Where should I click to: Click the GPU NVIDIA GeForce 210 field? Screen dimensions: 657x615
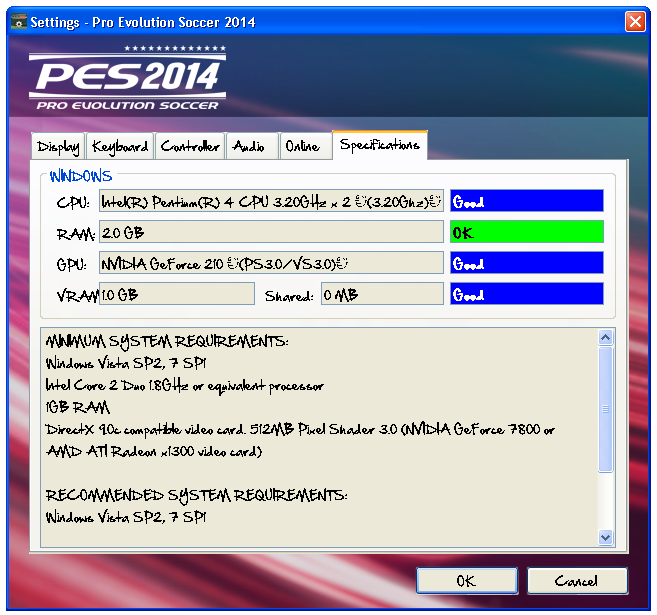(271, 263)
